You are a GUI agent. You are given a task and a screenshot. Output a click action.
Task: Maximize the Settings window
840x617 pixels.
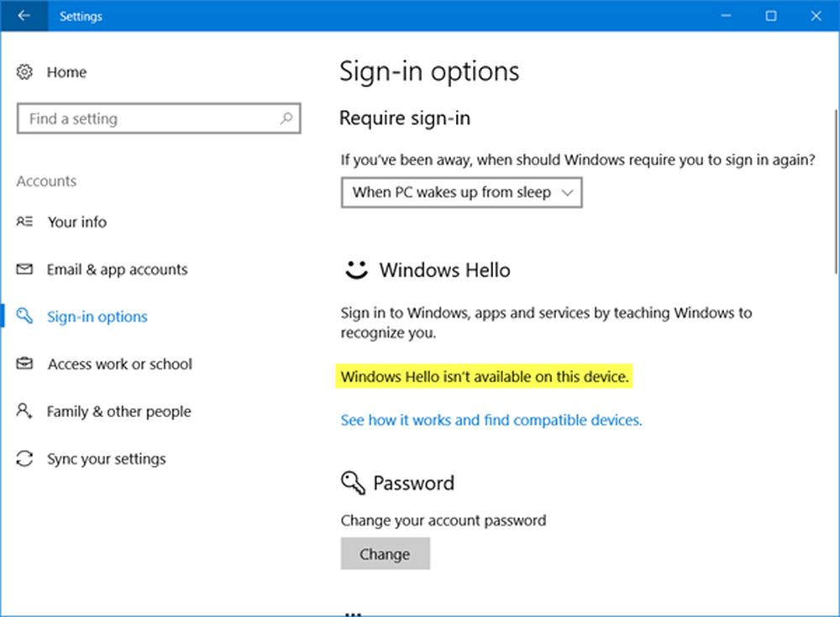click(770, 16)
